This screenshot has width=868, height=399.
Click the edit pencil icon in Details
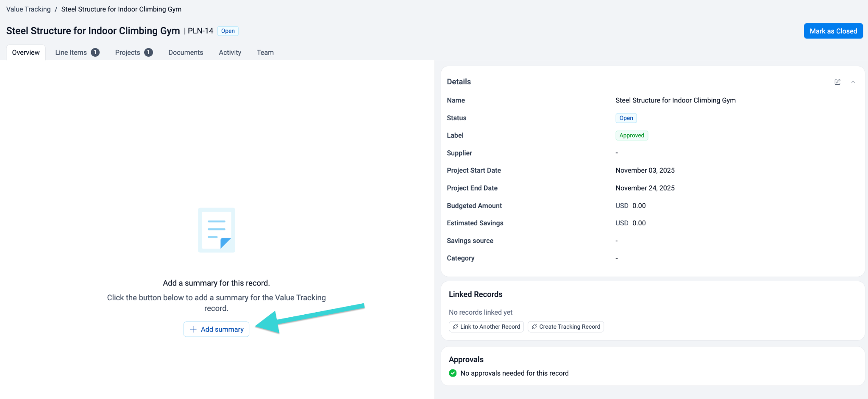(x=837, y=82)
